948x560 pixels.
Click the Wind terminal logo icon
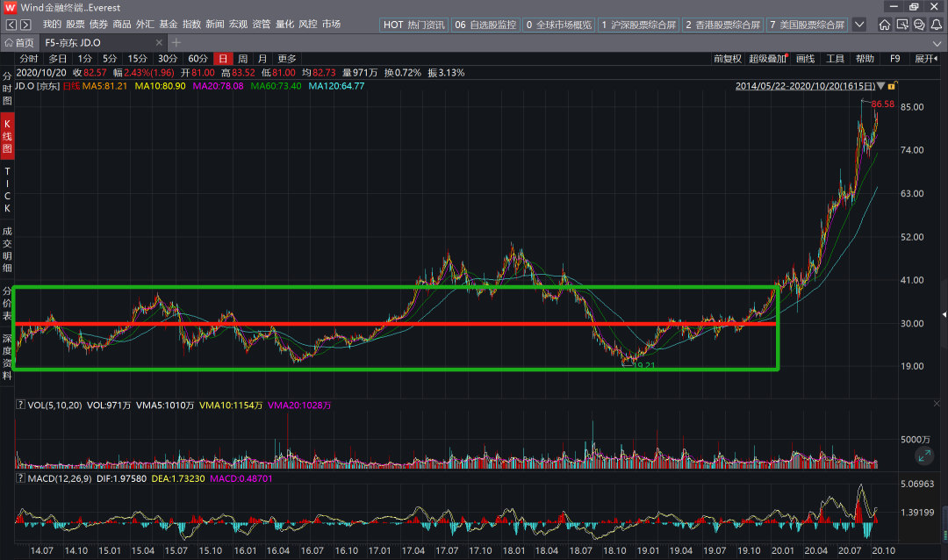tap(10, 7)
